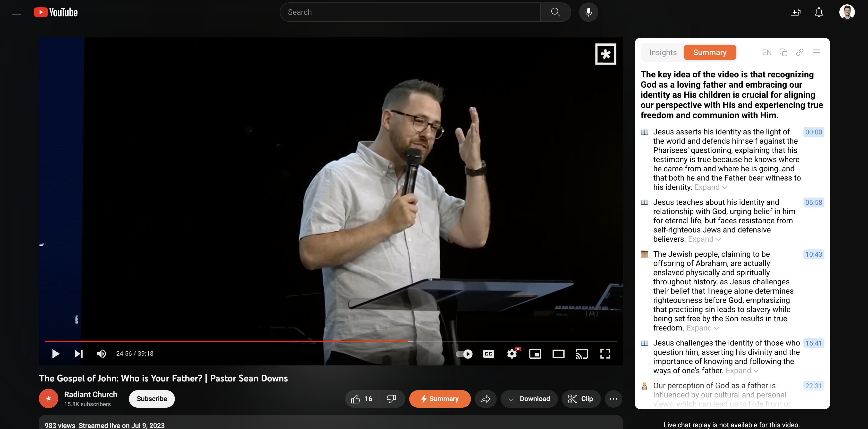The height and width of the screenshot is (429, 868).
Task: Share the video
Action: (x=485, y=399)
